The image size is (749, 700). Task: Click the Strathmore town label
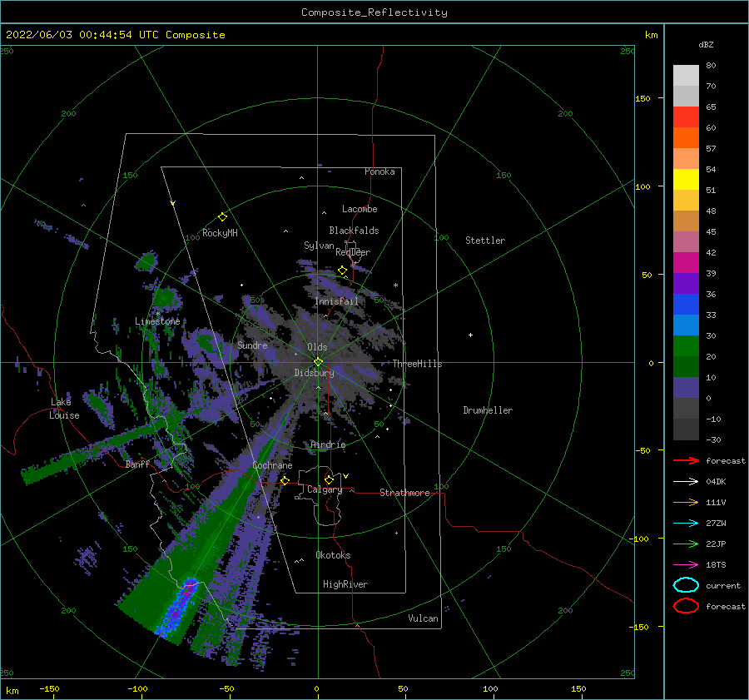(404, 493)
